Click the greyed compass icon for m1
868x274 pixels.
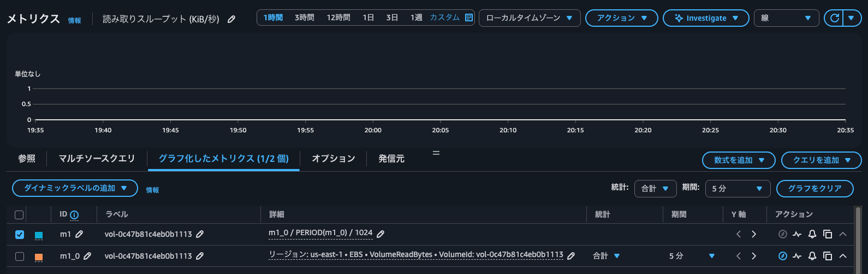click(x=782, y=234)
